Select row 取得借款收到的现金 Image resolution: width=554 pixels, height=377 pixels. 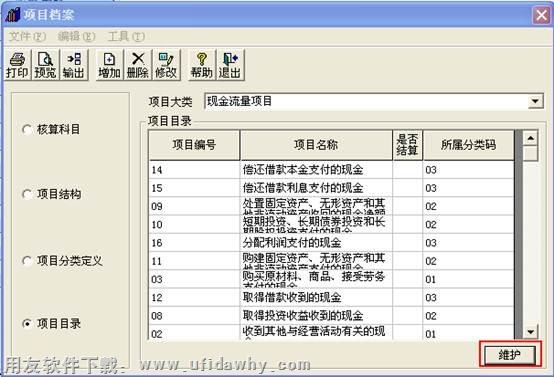pos(331,298)
